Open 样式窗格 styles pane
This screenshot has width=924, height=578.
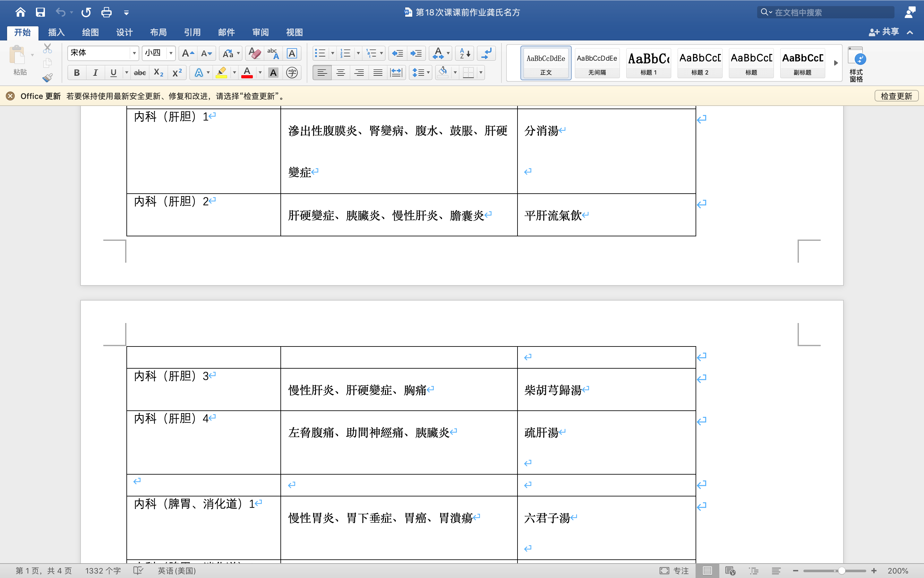point(856,64)
